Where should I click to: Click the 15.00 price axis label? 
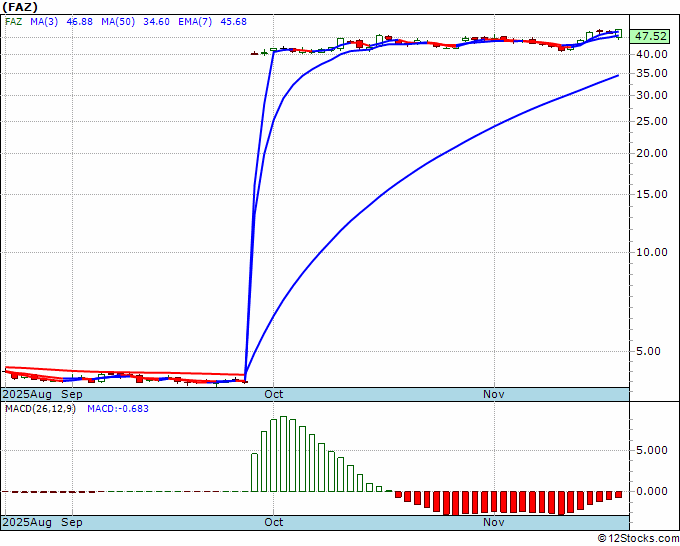click(652, 194)
